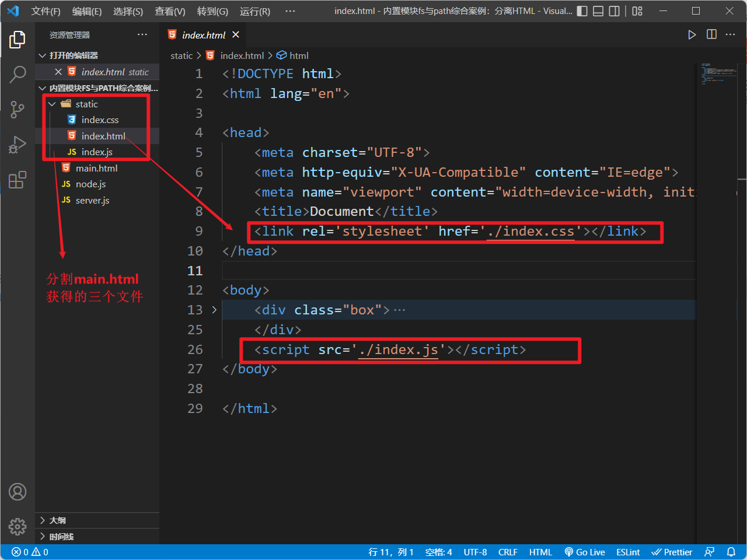Click html breadcrumb symbol

pos(292,55)
